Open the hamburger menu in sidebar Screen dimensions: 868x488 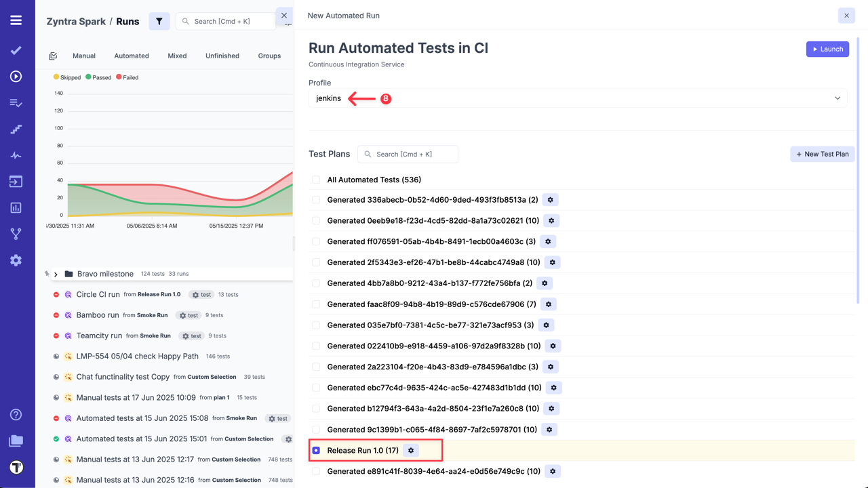point(16,20)
